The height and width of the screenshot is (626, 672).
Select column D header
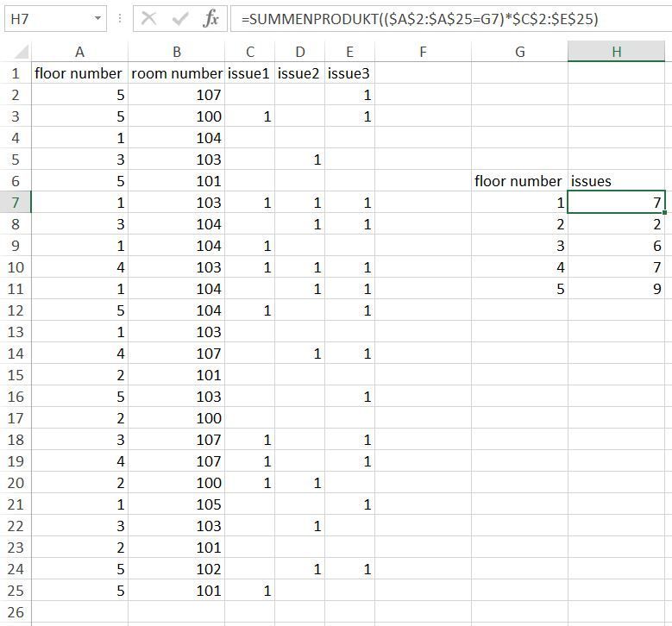[300, 52]
